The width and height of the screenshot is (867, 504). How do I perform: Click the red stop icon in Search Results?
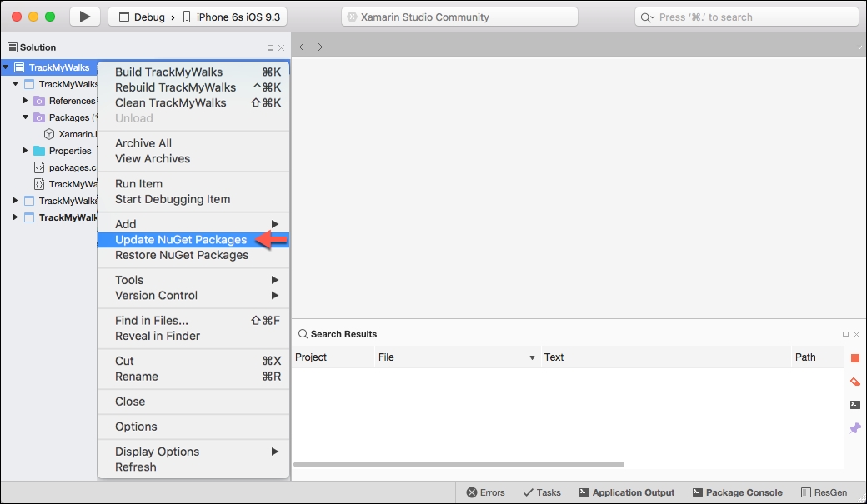pos(854,358)
